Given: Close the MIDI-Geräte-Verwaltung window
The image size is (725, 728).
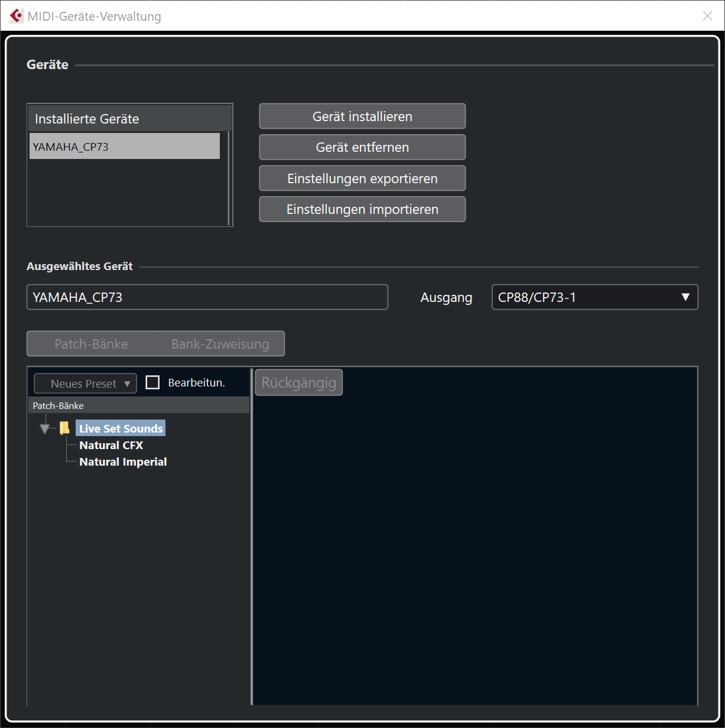Looking at the screenshot, I should pos(707,16).
